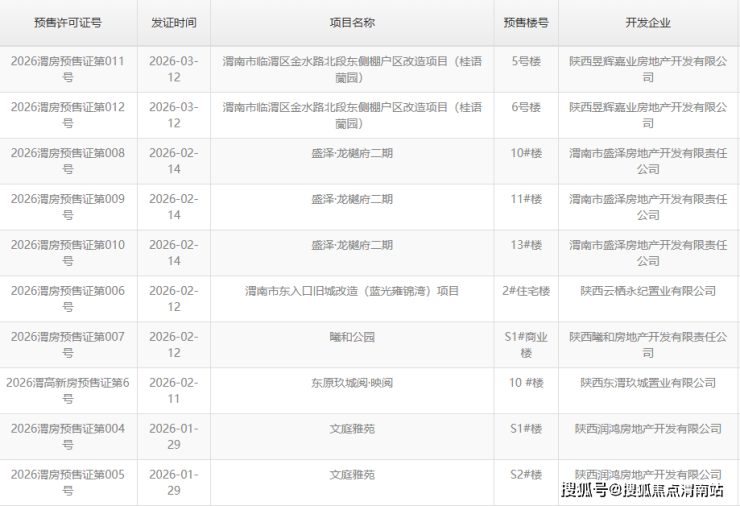The height and width of the screenshot is (506, 740).
Task: Click date 2026-01-29 in permit 005 row
Action: [x=174, y=482]
